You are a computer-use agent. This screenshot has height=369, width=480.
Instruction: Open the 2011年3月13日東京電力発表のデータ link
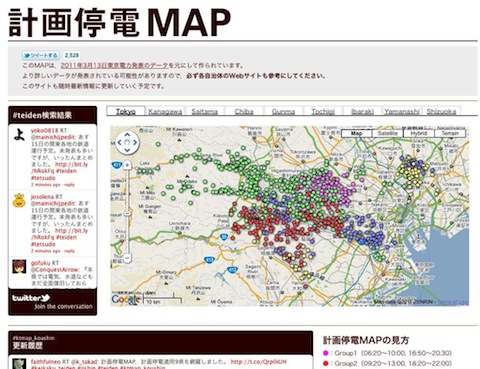tap(114, 66)
